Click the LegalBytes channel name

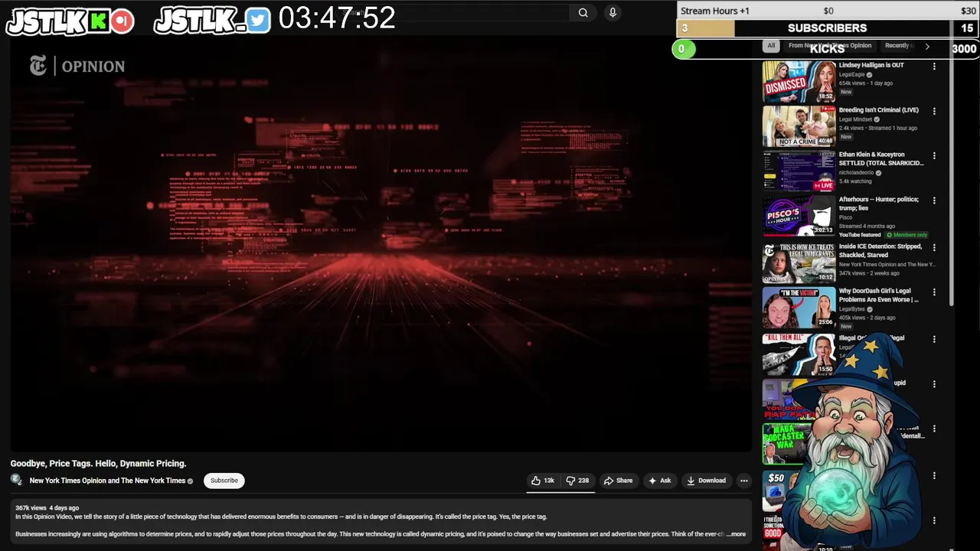[851, 309]
